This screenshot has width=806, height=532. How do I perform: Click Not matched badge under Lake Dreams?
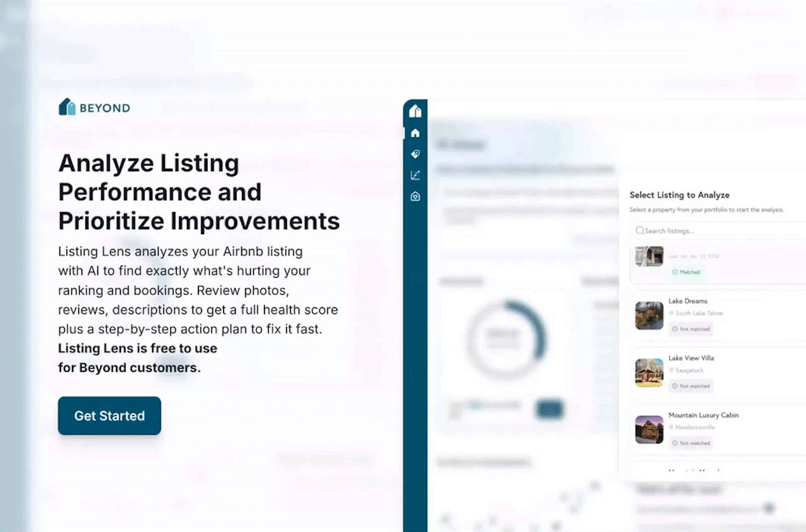pyautogui.click(x=691, y=329)
